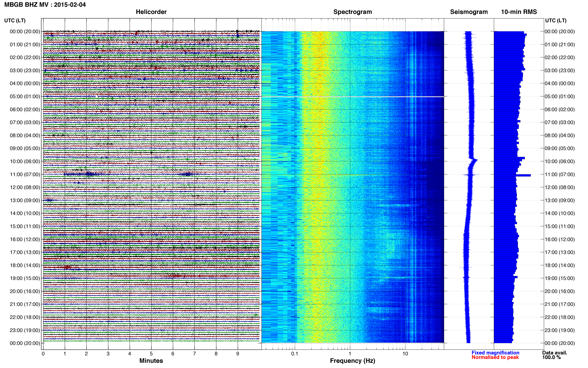Click the left time label '09:00 (05:00)'
This screenshot has height=368, width=588.
click(25, 148)
